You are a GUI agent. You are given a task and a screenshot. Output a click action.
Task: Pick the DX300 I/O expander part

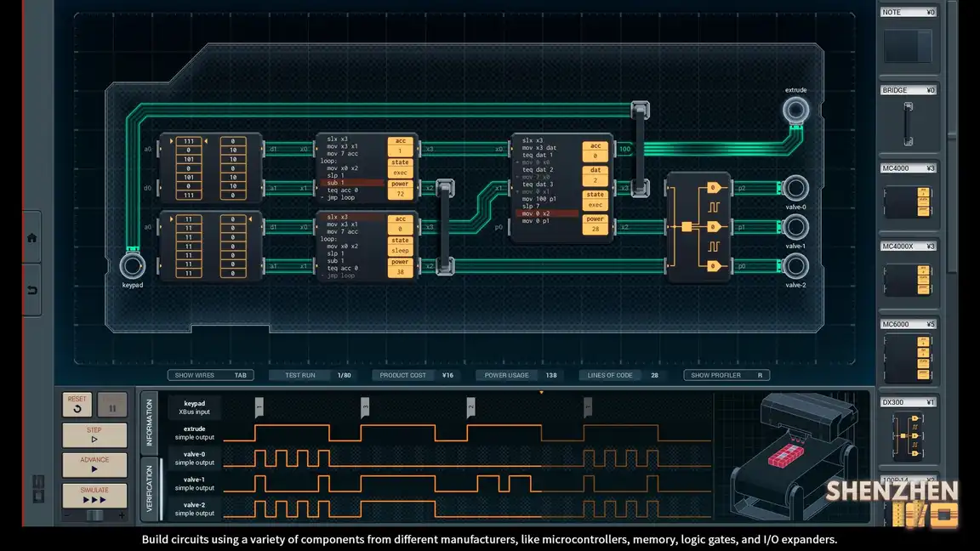pyautogui.click(x=909, y=432)
